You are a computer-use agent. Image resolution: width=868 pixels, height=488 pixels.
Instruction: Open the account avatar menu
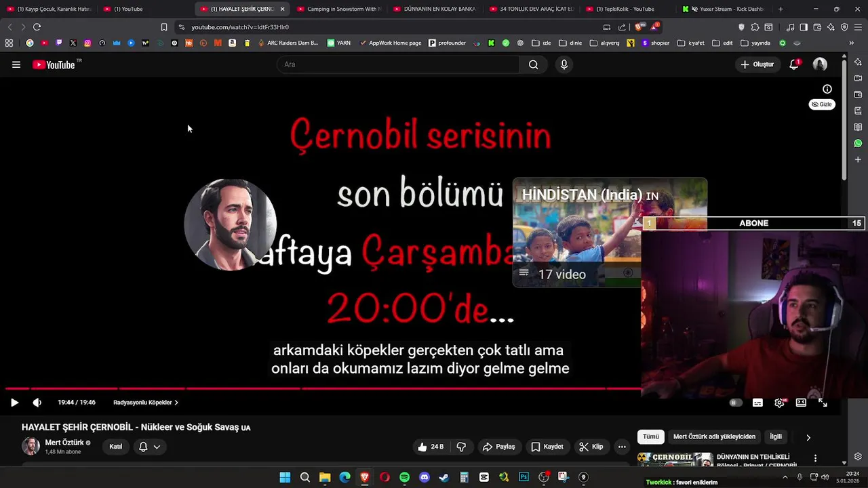[820, 64]
